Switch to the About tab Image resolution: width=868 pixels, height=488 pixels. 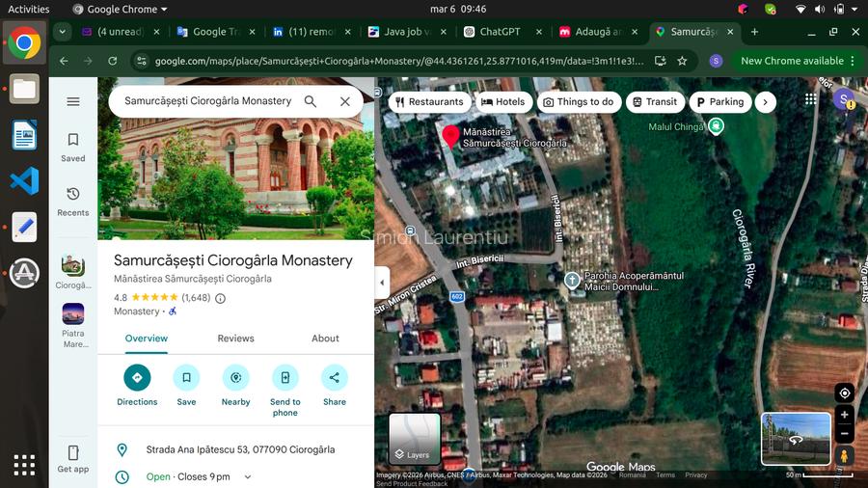coord(325,339)
